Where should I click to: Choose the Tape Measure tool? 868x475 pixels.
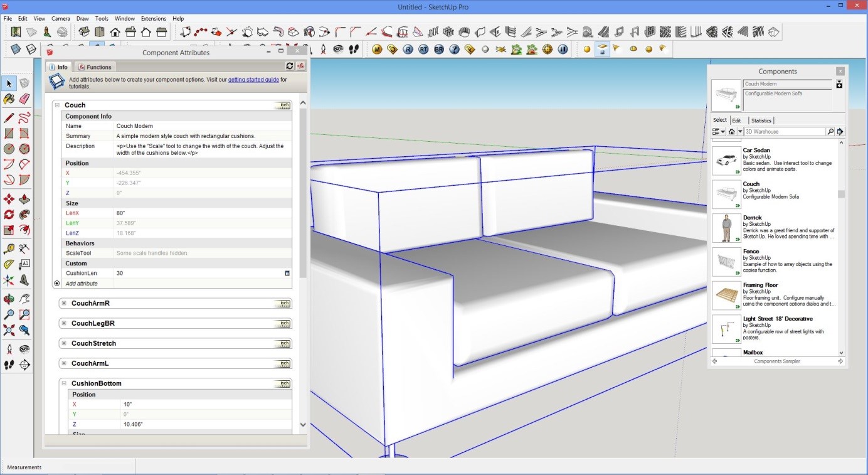9,249
